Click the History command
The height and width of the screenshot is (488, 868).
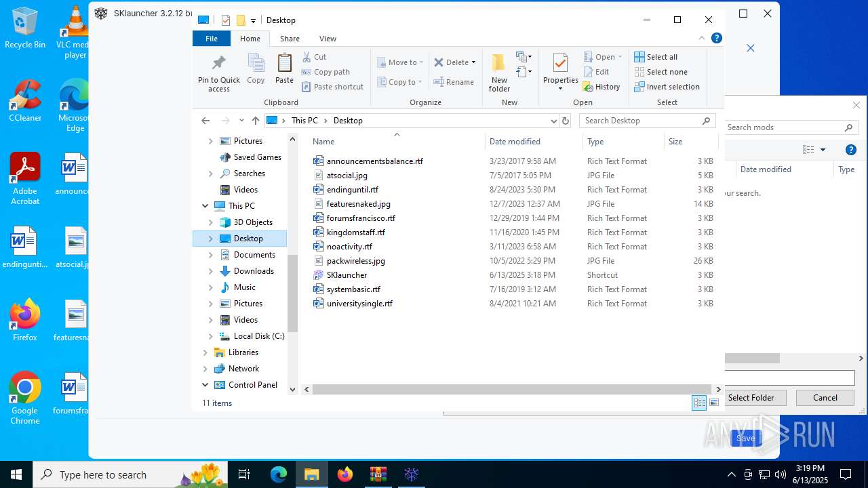(x=601, y=87)
